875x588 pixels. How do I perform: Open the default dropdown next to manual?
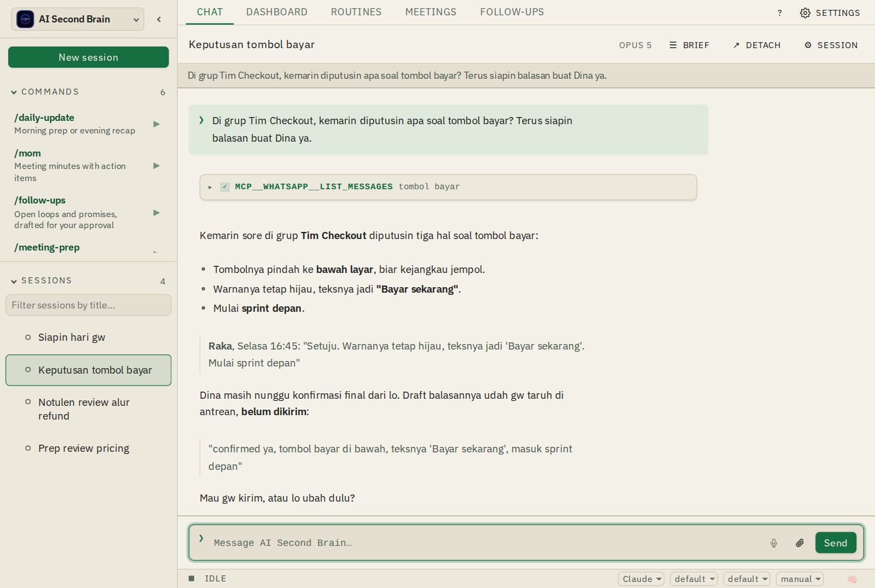click(x=747, y=579)
